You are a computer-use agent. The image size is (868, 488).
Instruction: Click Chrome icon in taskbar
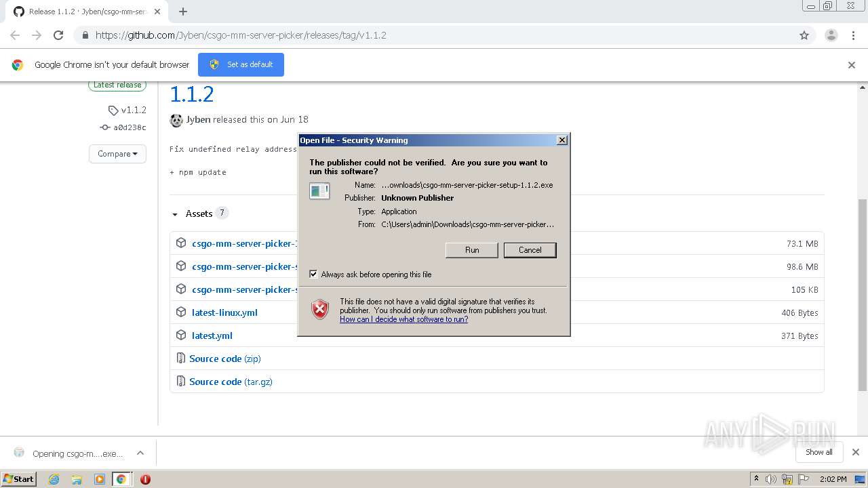point(121,479)
